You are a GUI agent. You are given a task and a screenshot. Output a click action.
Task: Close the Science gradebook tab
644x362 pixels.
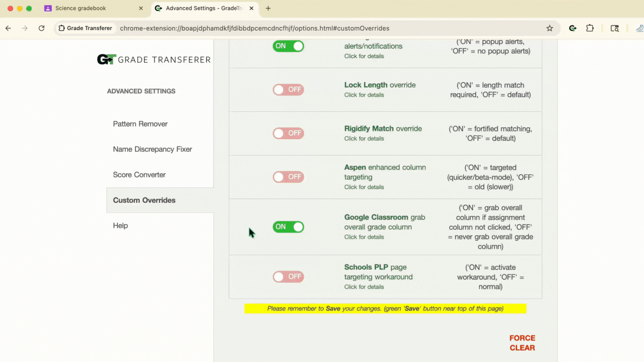[141, 8]
